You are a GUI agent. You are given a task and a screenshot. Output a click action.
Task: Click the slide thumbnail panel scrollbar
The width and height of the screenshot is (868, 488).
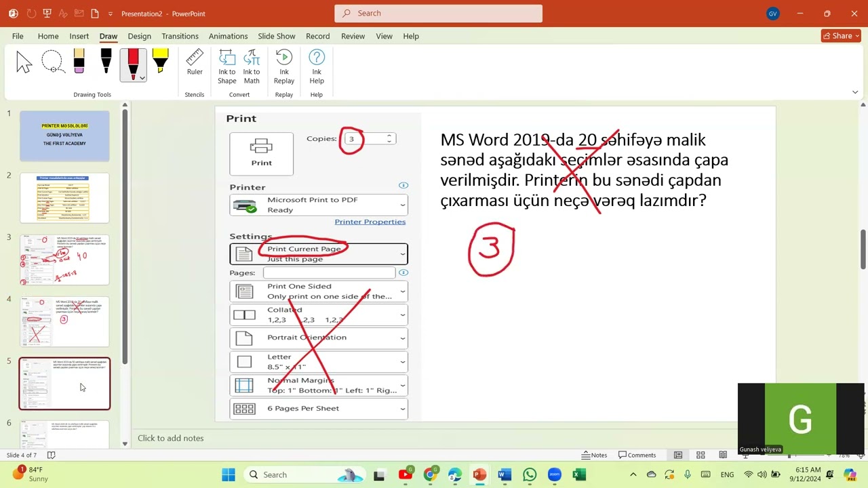coord(125,237)
